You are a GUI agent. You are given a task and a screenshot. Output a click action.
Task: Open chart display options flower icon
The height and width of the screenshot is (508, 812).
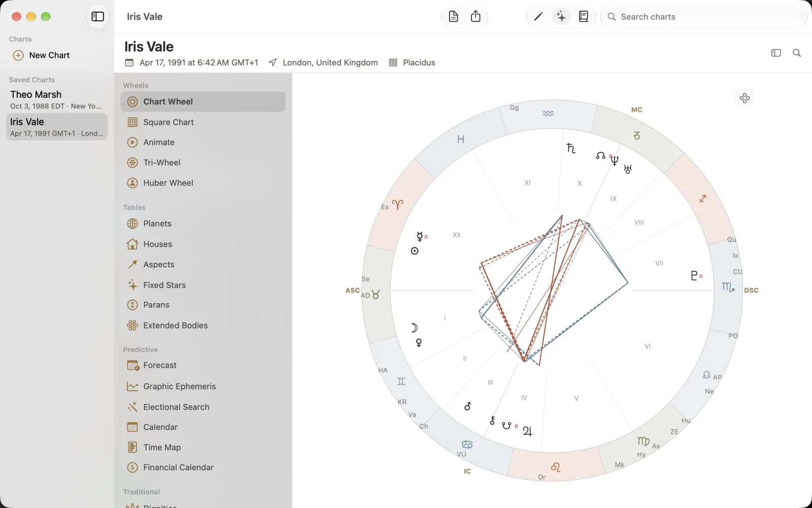745,98
